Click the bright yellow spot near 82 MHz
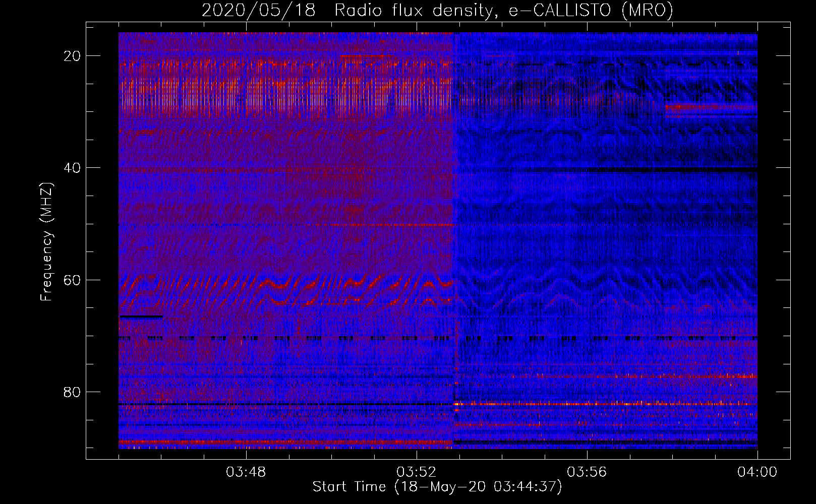This screenshot has width=816, height=504. [x=456, y=404]
